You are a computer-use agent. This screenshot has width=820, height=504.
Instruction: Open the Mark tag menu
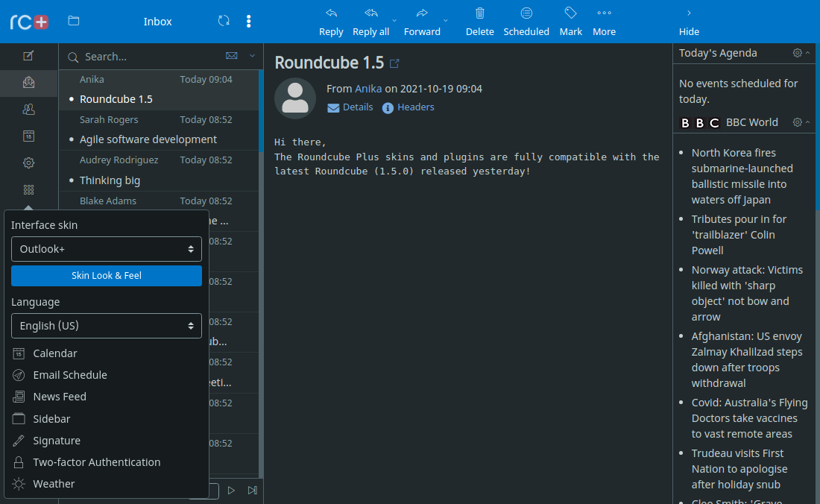click(x=570, y=22)
